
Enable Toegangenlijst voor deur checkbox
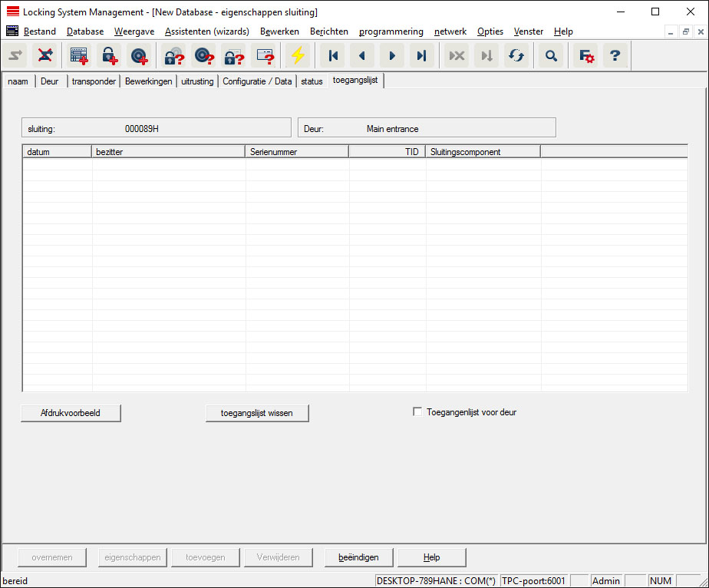[x=417, y=412]
